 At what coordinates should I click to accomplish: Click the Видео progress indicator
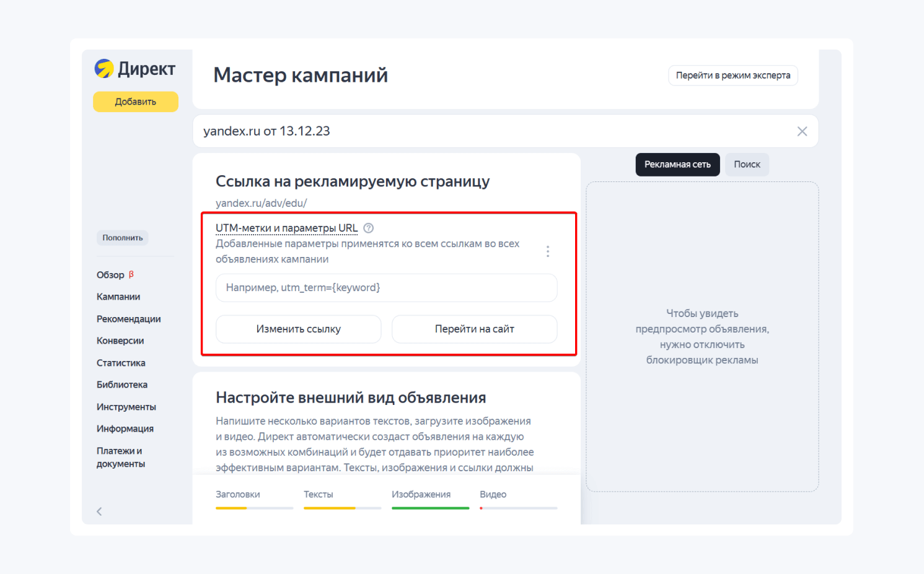coord(518,500)
